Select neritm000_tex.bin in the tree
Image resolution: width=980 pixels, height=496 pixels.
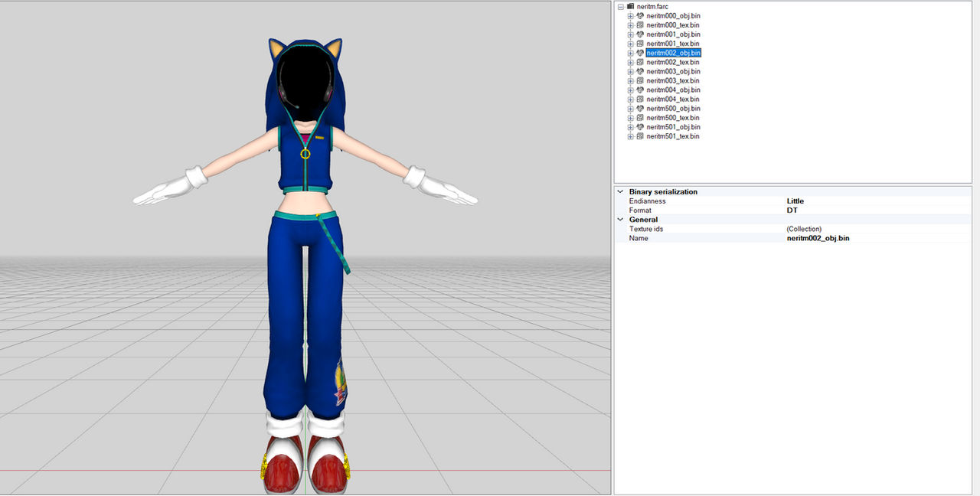(672, 25)
